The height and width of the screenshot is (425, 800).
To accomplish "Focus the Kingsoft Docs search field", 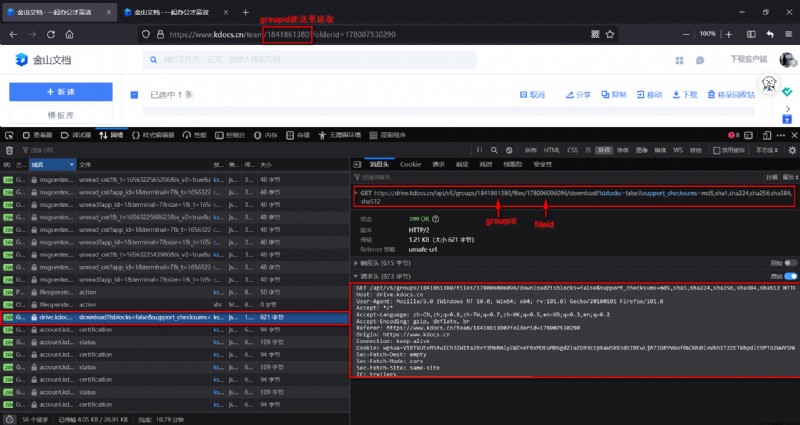I will pos(310,60).
